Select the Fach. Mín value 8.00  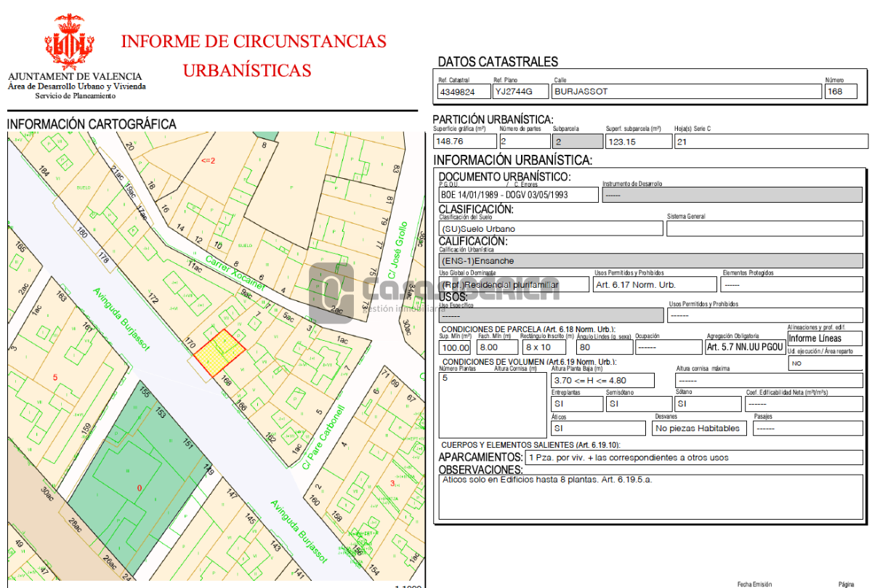pyautogui.click(x=498, y=347)
